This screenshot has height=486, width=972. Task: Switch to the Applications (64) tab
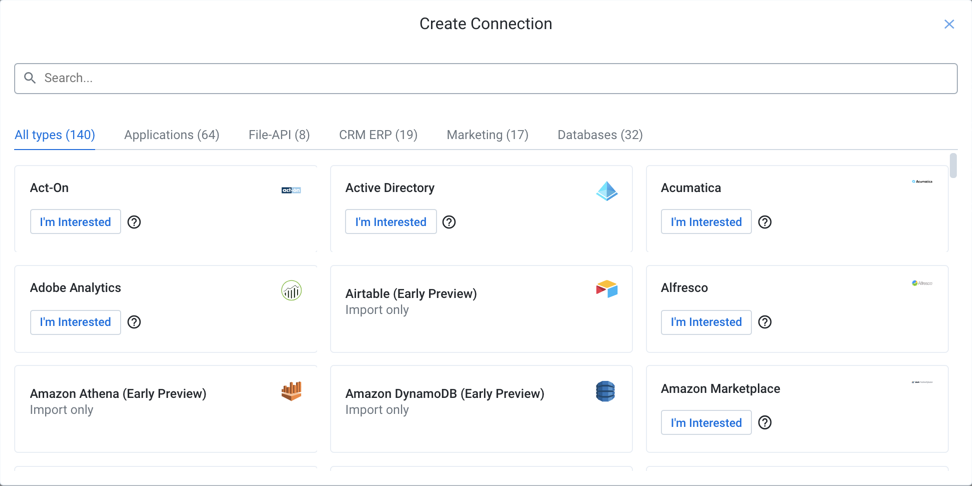click(172, 135)
